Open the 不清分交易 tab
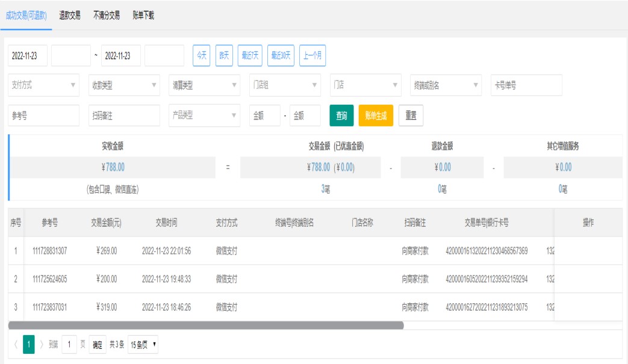Image resolution: width=628 pixels, height=364 pixels. pos(107,16)
